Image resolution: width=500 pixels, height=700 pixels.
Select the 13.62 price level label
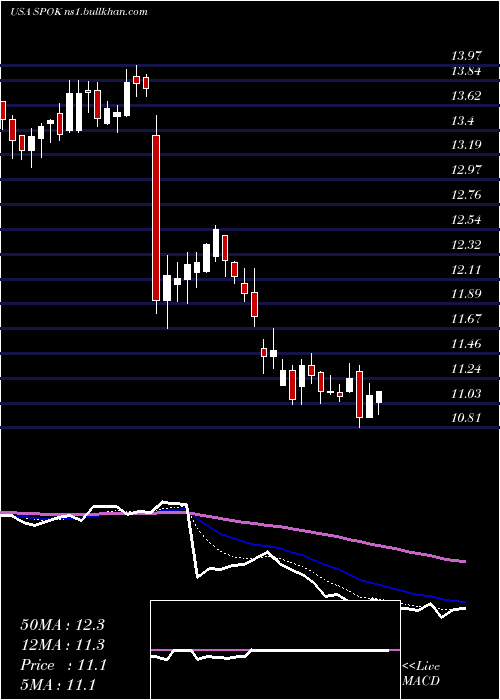pyautogui.click(x=466, y=96)
